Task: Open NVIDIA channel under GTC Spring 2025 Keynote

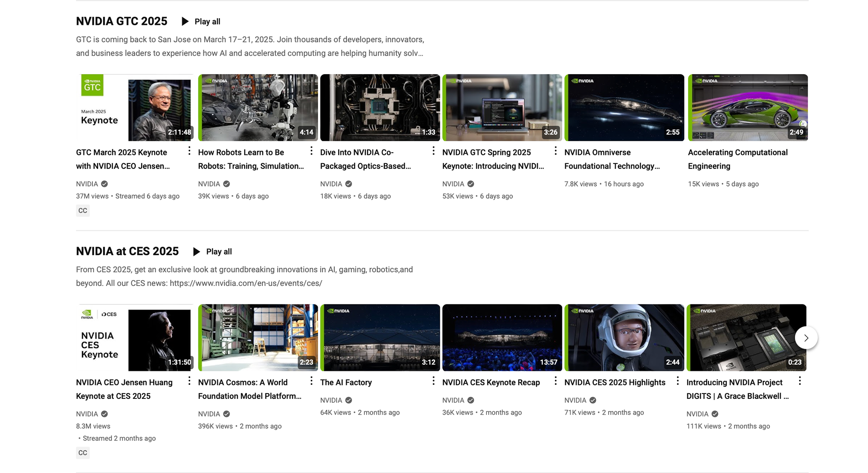Action: point(453,184)
